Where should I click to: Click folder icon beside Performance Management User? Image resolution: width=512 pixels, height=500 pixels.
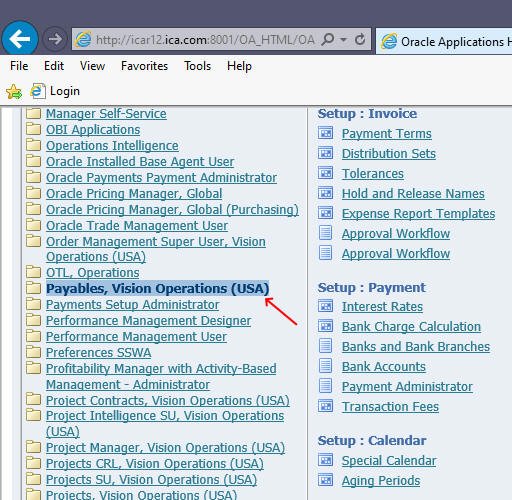33,336
